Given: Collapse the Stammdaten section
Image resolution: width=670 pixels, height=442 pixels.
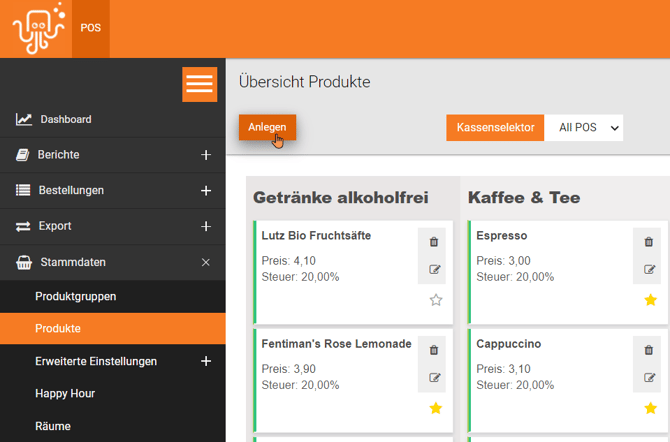Looking at the screenshot, I should pyautogui.click(x=206, y=262).
